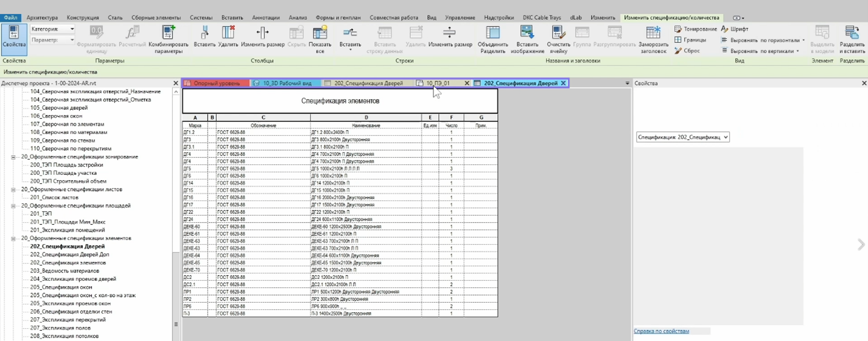868x341 pixels.
Task: Click Вставить строку данных icon
Action: point(385,40)
